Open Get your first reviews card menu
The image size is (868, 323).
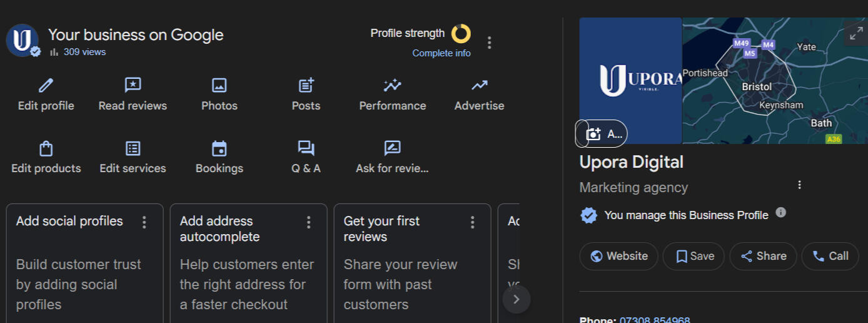click(x=472, y=222)
